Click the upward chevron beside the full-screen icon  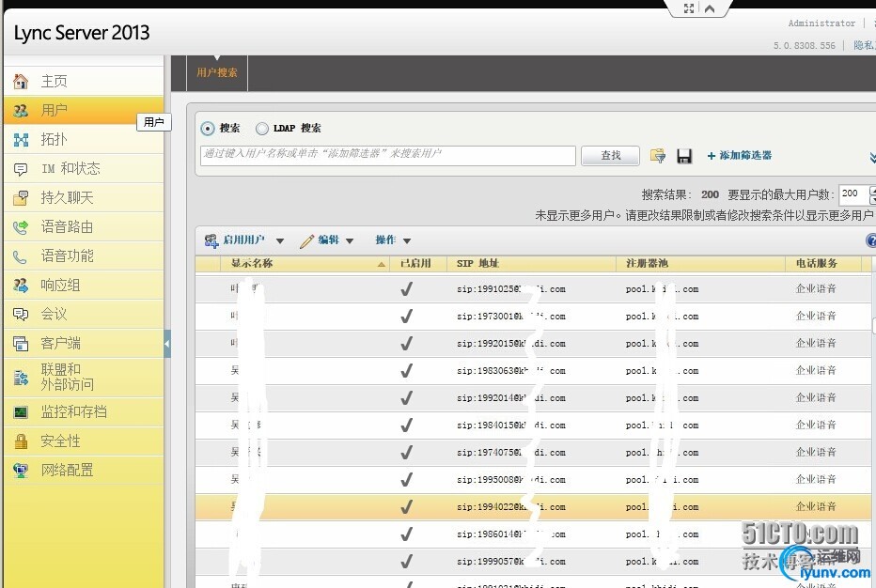[x=710, y=8]
